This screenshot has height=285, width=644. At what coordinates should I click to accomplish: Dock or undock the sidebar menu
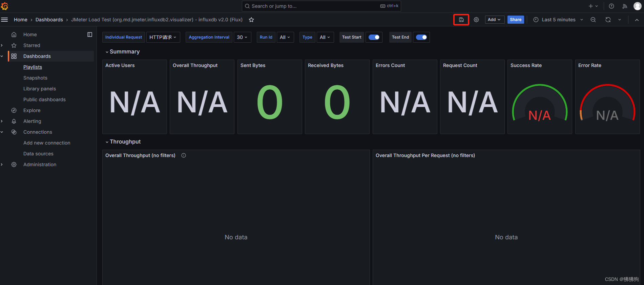tap(90, 35)
